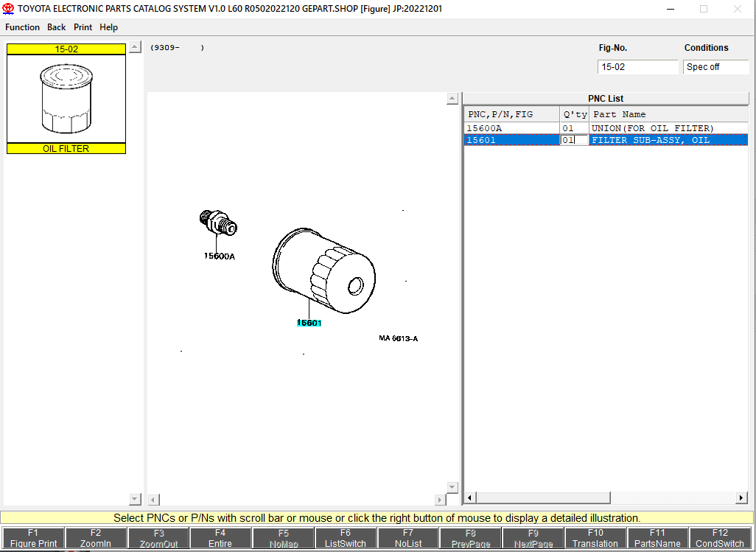Select the 15600A row in PNC list
The height and width of the screenshot is (552, 756).
click(x=606, y=128)
